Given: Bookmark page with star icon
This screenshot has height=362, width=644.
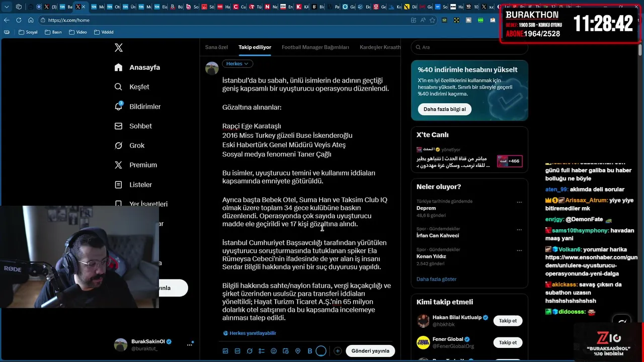Looking at the screenshot, I should (432, 20).
